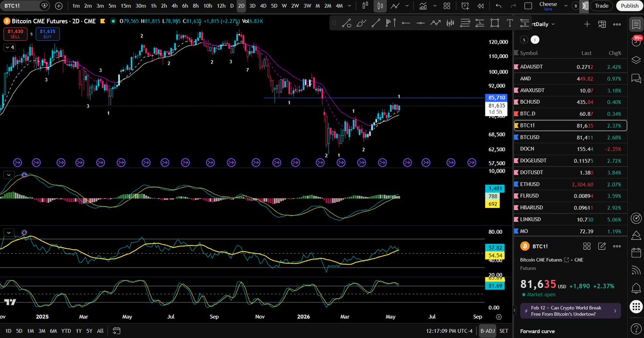This screenshot has height=338, width=644.
Task: Select the Text tool in favorites bar
Action: pyautogui.click(x=510, y=24)
